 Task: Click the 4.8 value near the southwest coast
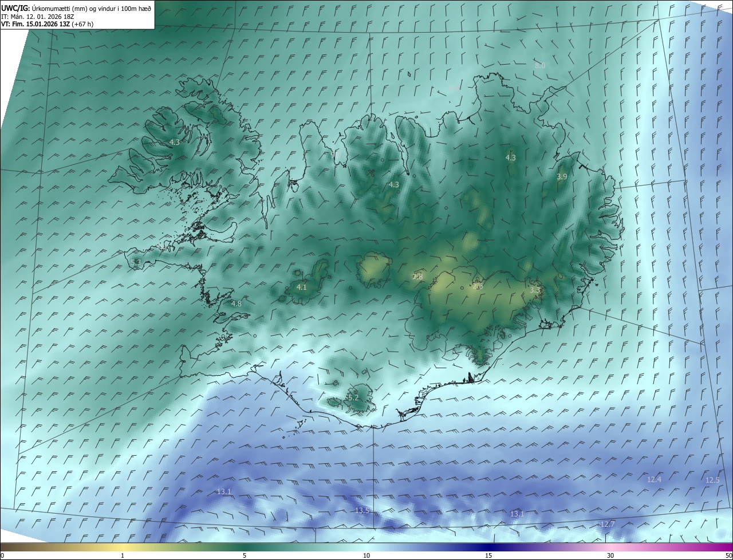click(236, 303)
